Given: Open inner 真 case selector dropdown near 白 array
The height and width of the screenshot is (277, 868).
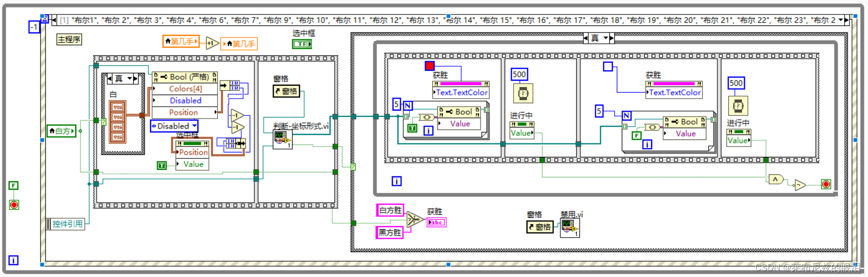Looking at the screenshot, I should click(x=130, y=79).
